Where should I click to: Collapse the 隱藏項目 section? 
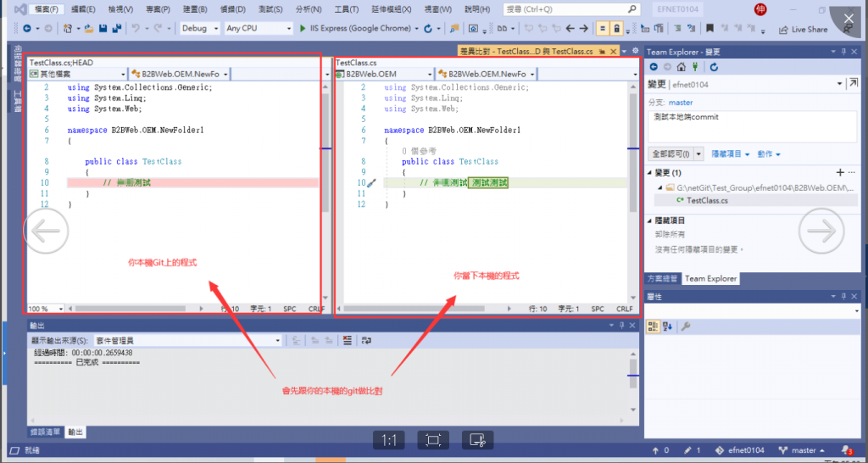click(650, 220)
